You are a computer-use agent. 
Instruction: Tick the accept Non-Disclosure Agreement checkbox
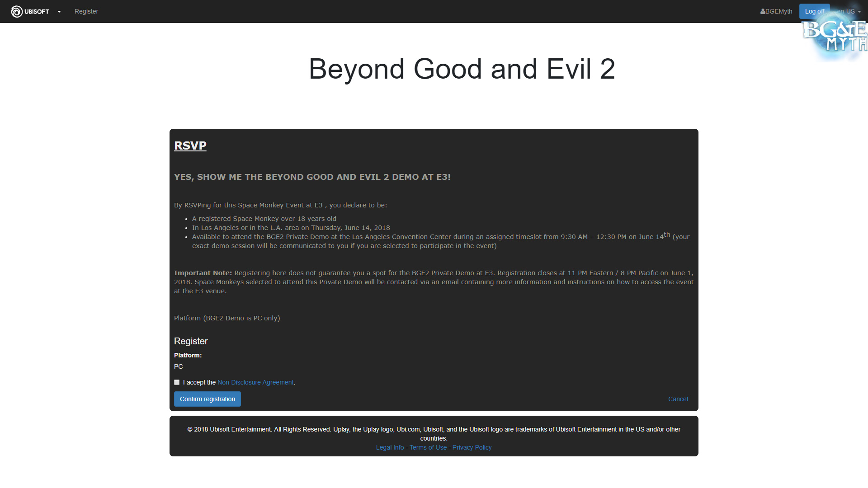tap(177, 382)
